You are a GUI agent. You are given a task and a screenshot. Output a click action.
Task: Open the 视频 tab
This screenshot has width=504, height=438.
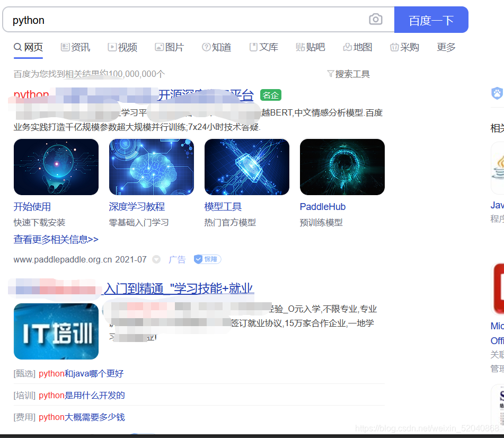122,47
